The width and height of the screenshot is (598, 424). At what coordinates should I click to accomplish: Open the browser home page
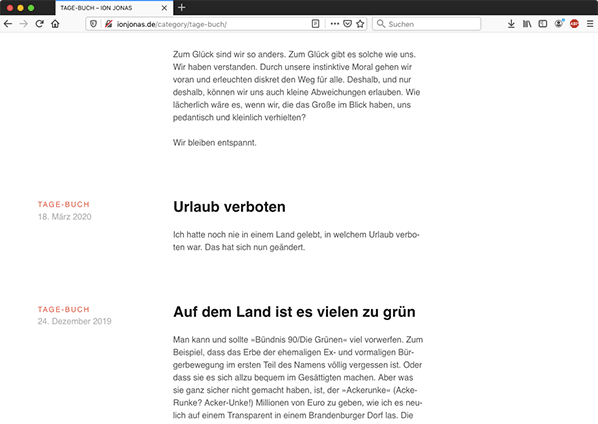point(55,24)
